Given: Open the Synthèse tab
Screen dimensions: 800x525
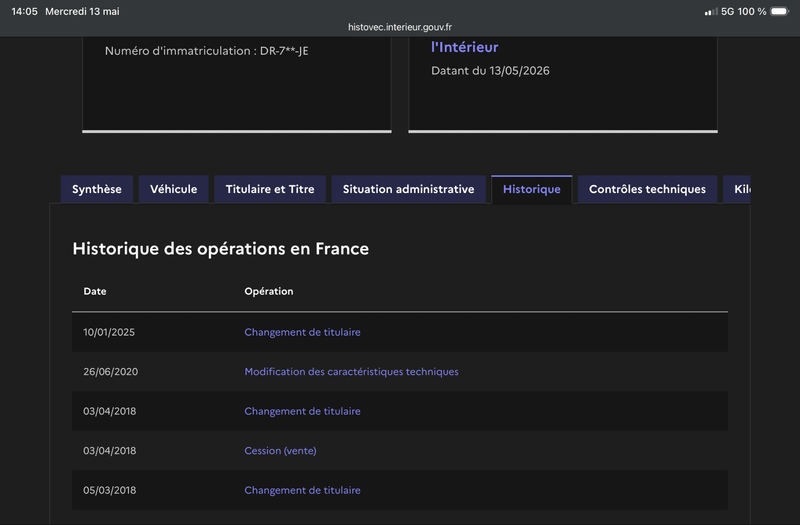Looking at the screenshot, I should [97, 189].
